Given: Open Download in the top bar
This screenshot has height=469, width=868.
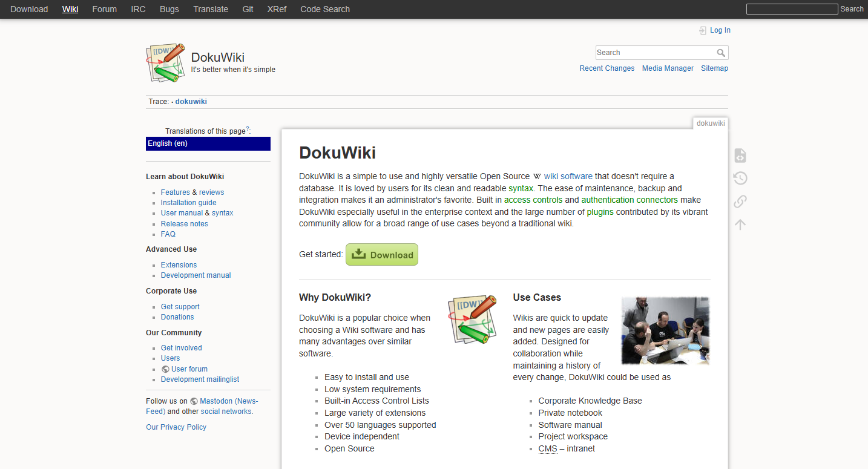Looking at the screenshot, I should [29, 9].
